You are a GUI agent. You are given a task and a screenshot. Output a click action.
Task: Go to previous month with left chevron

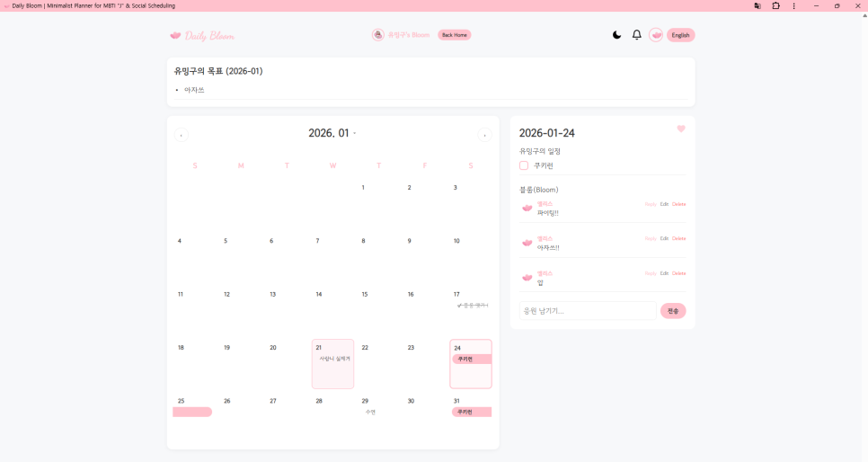182,135
